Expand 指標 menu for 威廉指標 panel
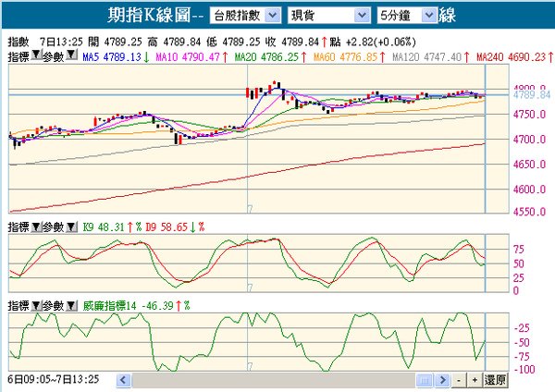 tap(36, 306)
